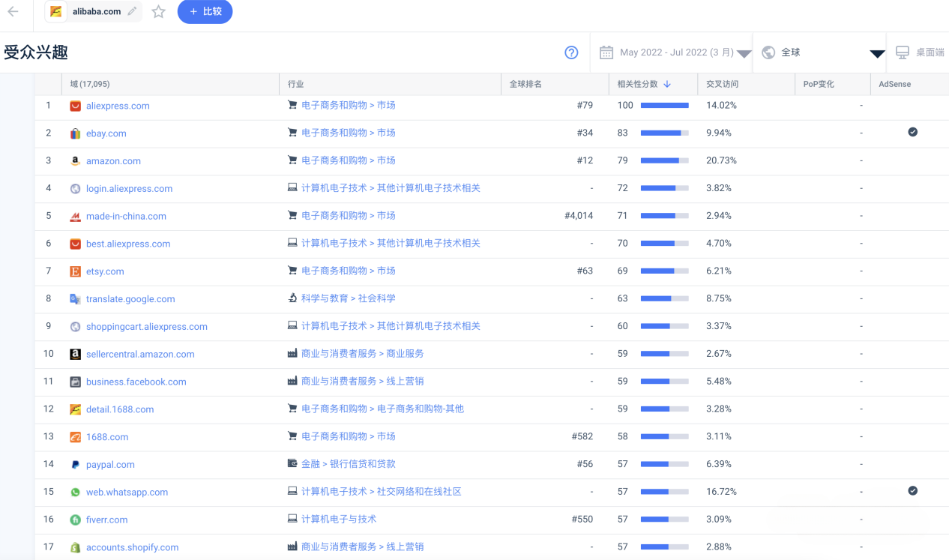Click the microscope icon in translate.google.com row

click(292, 298)
